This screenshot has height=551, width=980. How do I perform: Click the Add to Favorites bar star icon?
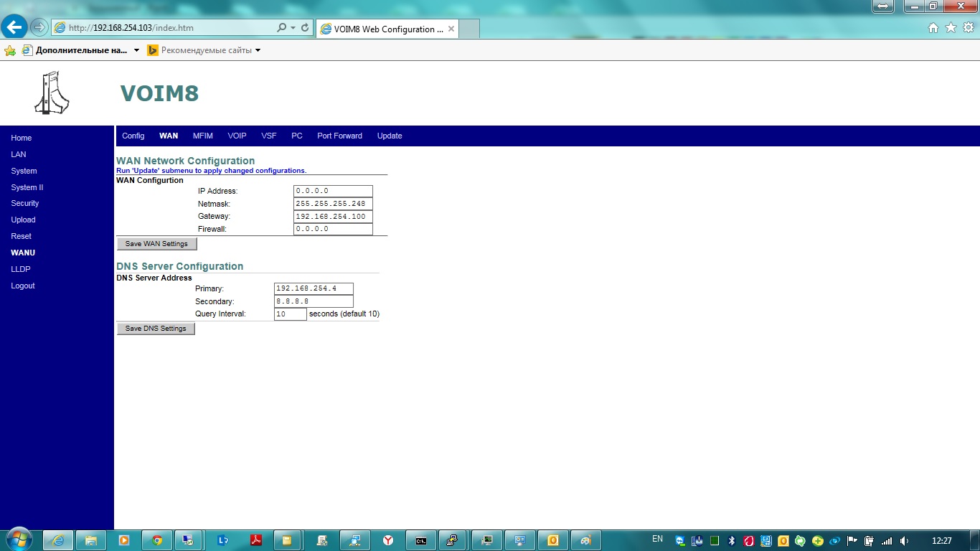tap(10, 51)
